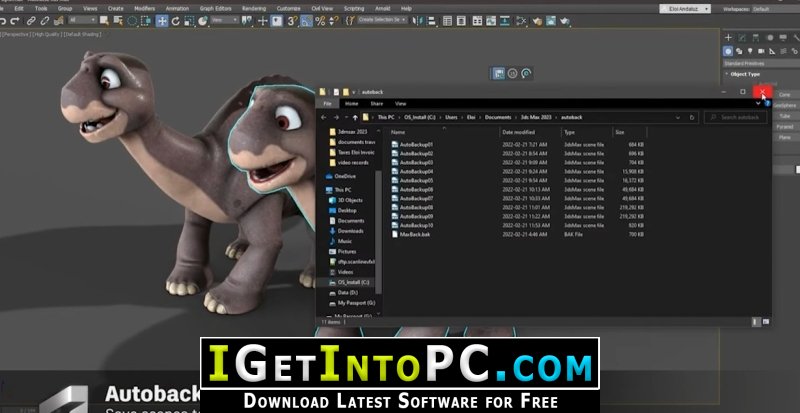Click the Explorer sidebar scrollbar
Viewport: 800px width, 413px height.
tap(378, 232)
